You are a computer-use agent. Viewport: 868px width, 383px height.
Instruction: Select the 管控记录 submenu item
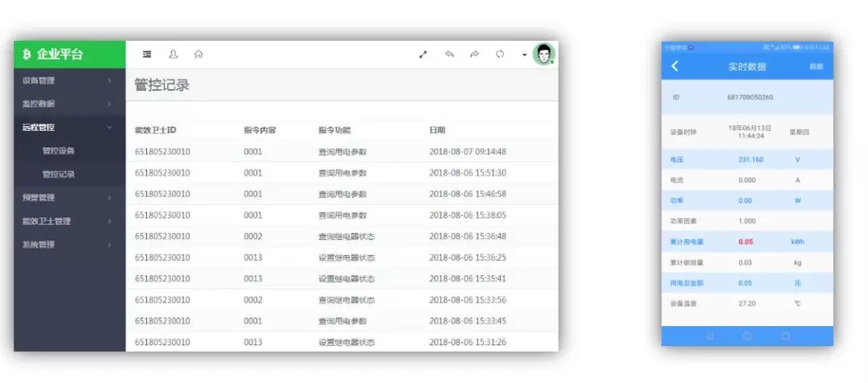(x=59, y=174)
